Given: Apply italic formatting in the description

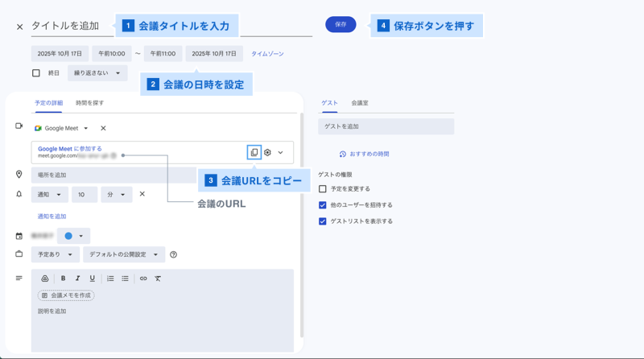Looking at the screenshot, I should tap(78, 279).
